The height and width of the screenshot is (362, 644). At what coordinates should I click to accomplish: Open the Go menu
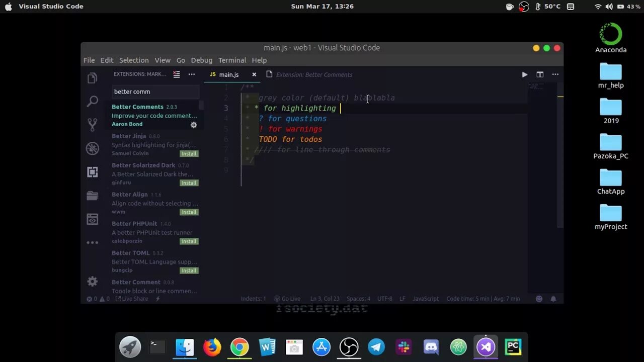(x=181, y=60)
